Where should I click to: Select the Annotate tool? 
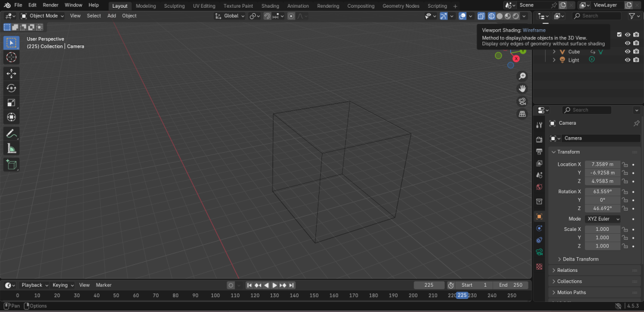[x=11, y=134]
